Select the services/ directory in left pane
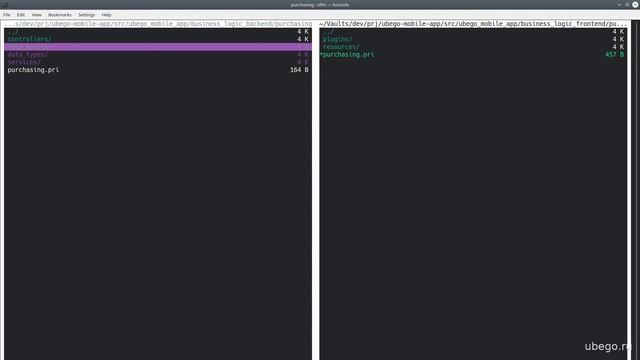 coord(158,62)
